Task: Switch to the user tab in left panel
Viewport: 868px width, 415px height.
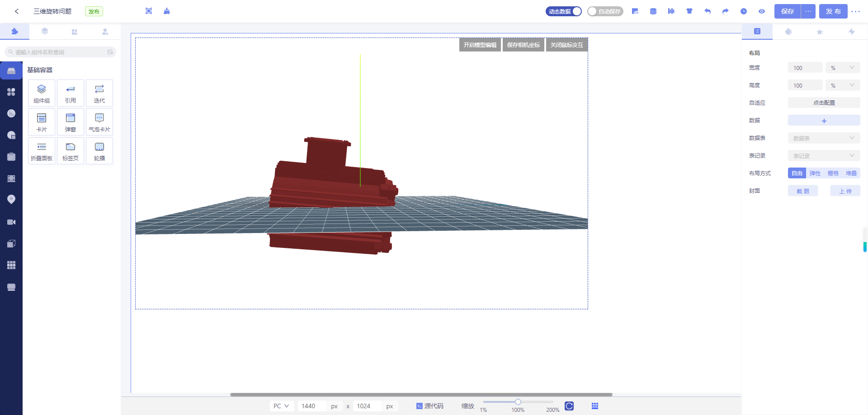Action: pos(105,32)
